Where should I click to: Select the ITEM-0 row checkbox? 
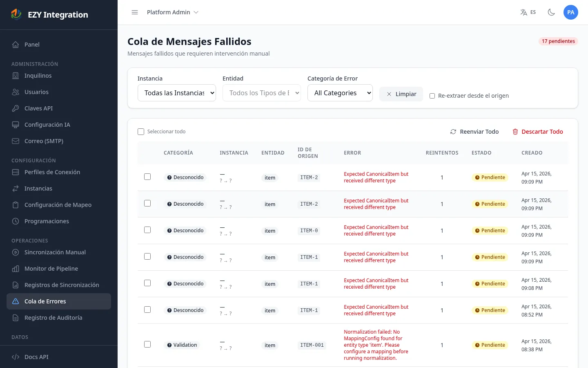[147, 230]
